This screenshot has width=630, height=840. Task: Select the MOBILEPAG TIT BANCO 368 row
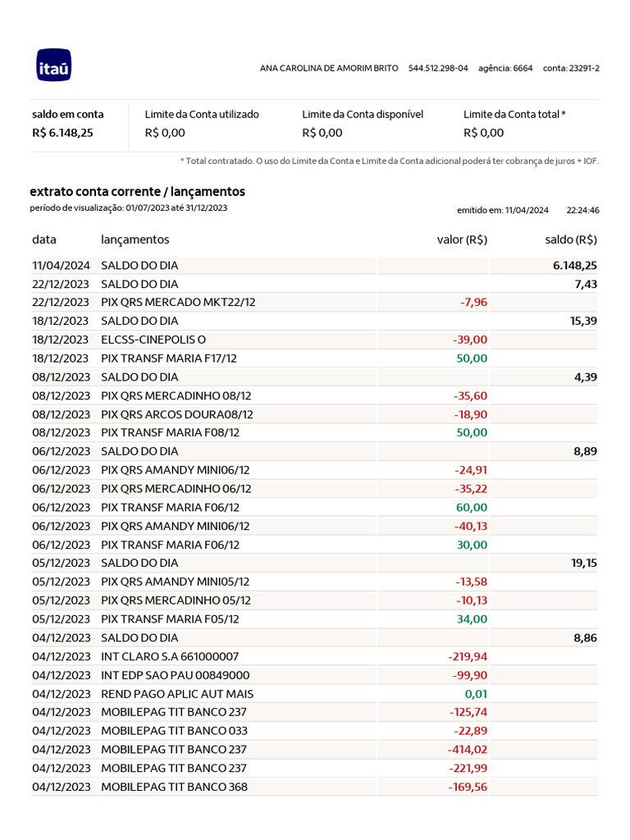tap(174, 787)
